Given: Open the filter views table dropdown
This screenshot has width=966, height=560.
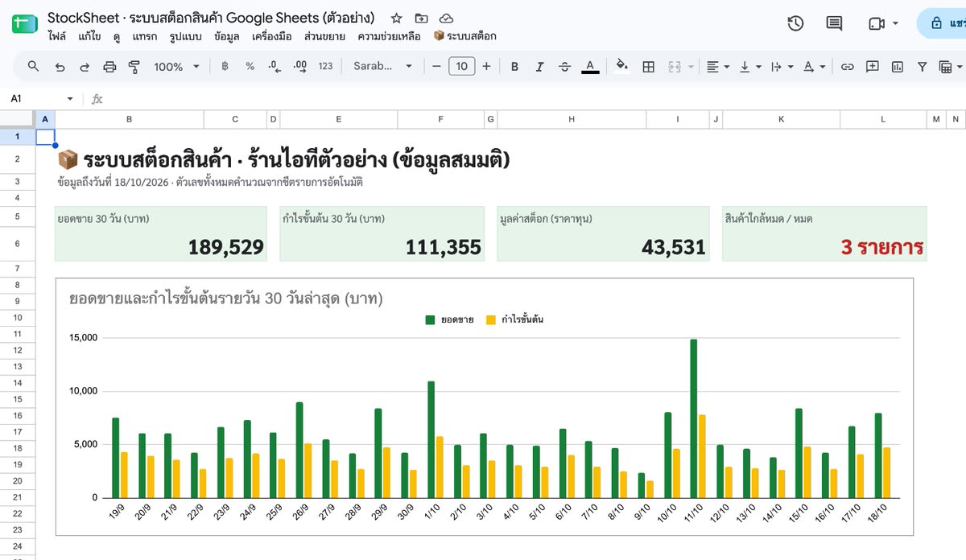Looking at the screenshot, I should pyautogui.click(x=951, y=67).
